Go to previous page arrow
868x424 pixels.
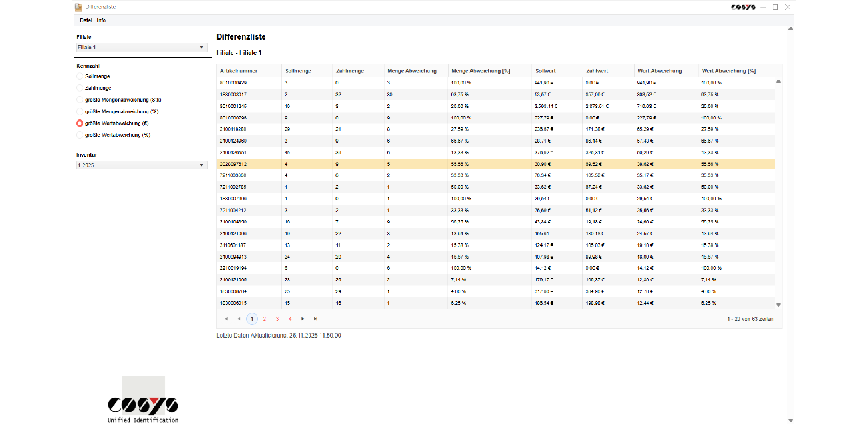point(239,319)
